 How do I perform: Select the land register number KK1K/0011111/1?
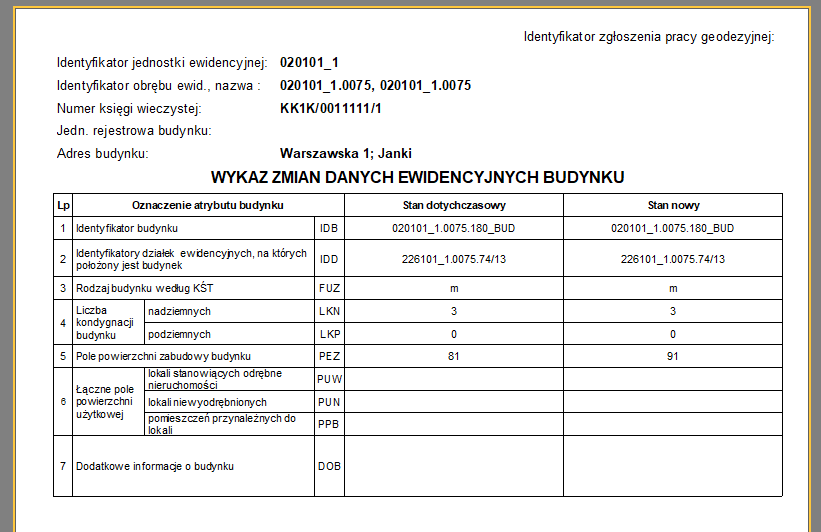[331, 108]
